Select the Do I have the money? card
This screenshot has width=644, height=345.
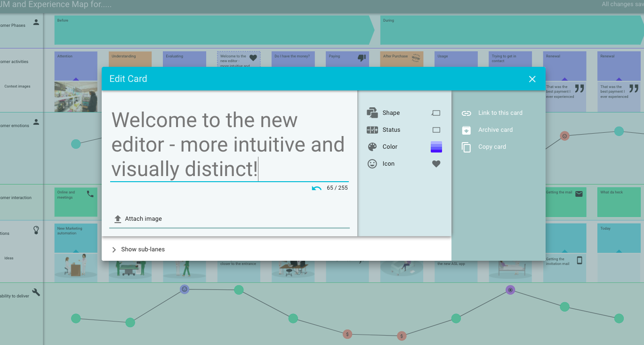pyautogui.click(x=293, y=59)
